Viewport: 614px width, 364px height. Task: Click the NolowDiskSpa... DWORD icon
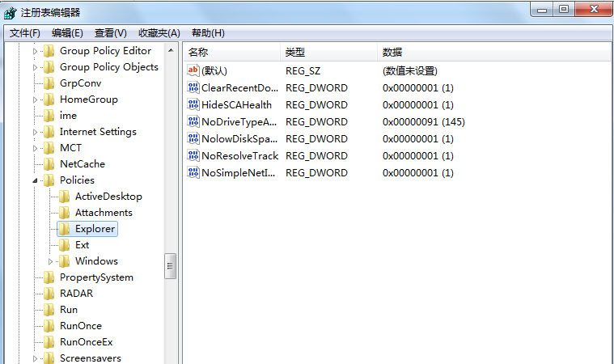pyautogui.click(x=193, y=138)
